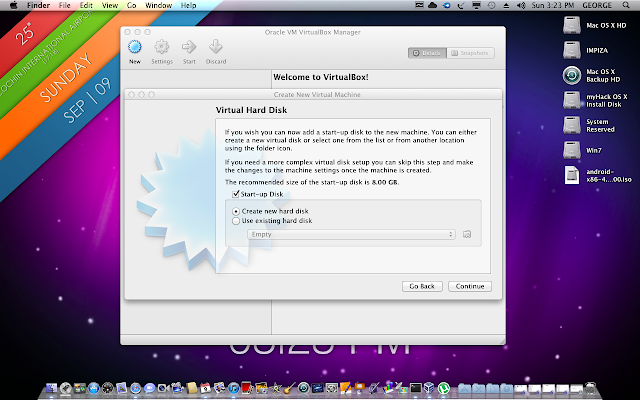Open Terminal from the dock
Image resolution: width=640 pixels, height=400 pixels.
(416, 388)
